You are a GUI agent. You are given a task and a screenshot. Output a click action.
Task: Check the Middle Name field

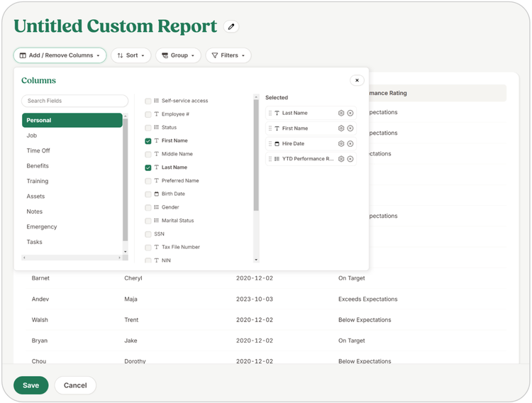coord(148,155)
